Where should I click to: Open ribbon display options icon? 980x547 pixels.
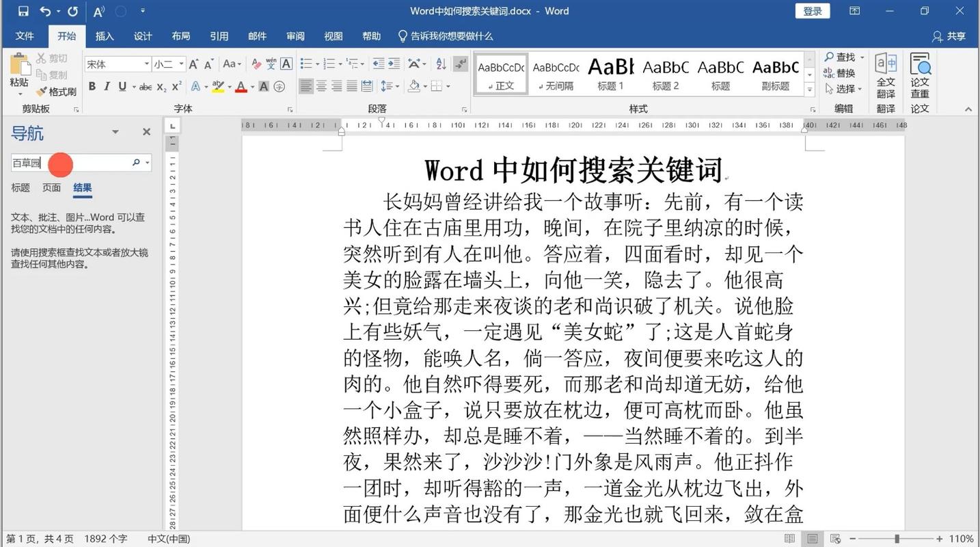pyautogui.click(x=854, y=11)
